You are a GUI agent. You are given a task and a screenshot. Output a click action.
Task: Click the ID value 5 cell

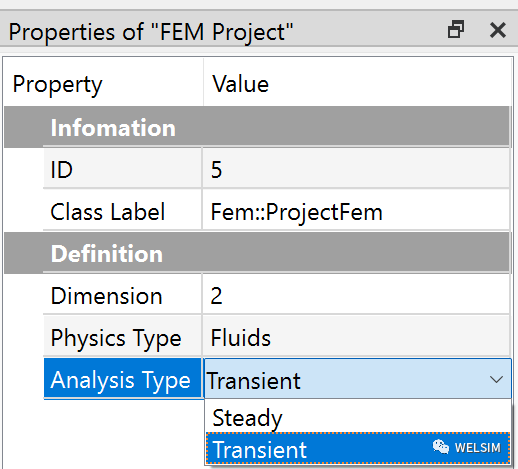point(356,169)
